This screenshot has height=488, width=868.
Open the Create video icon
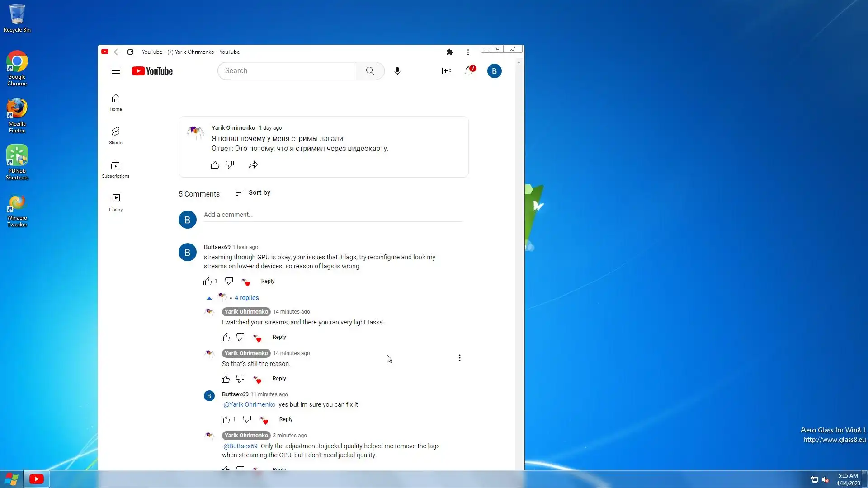[x=446, y=71]
